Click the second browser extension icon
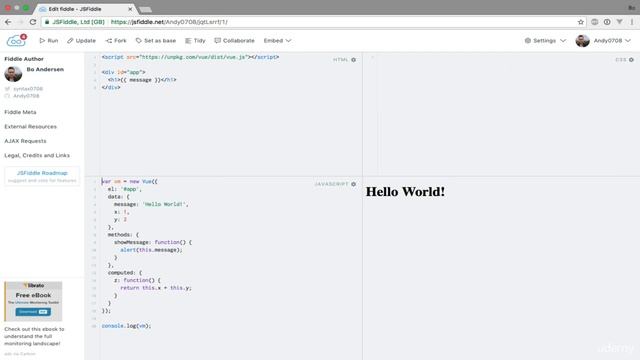 tap(607, 22)
